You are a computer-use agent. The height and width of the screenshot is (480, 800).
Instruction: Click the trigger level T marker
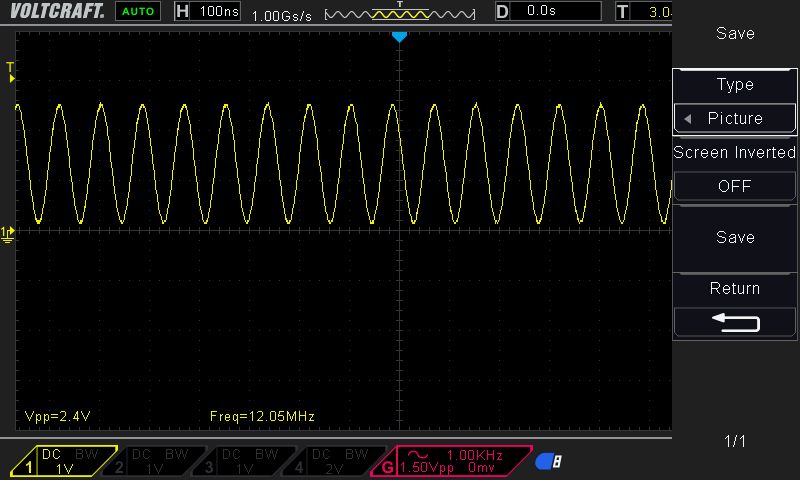point(11,71)
